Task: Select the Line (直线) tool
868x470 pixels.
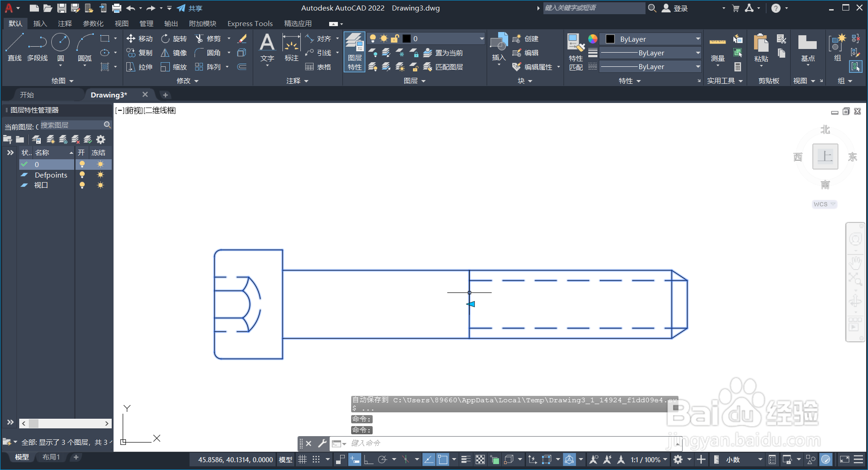Action: tap(14, 48)
